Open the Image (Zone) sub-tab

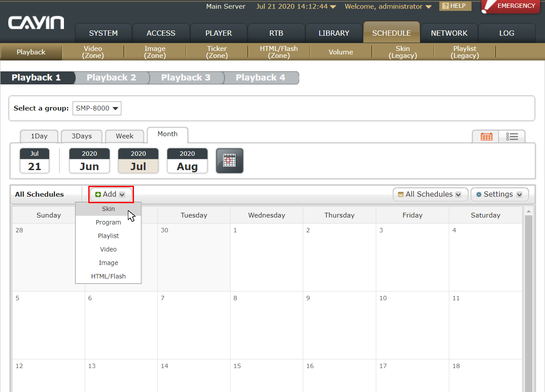[x=155, y=52]
